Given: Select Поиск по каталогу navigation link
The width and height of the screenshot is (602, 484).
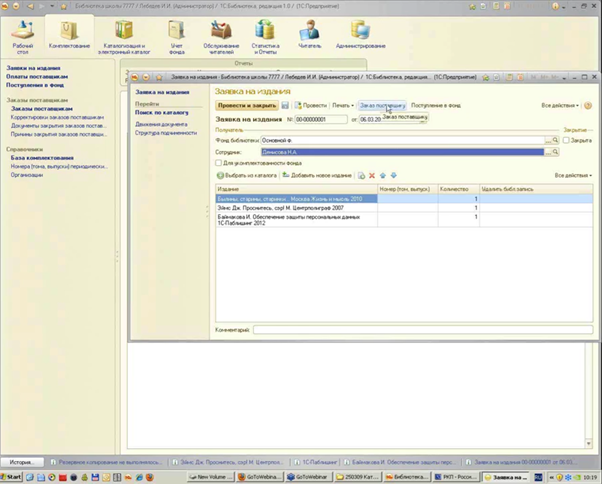Looking at the screenshot, I should [x=163, y=114].
